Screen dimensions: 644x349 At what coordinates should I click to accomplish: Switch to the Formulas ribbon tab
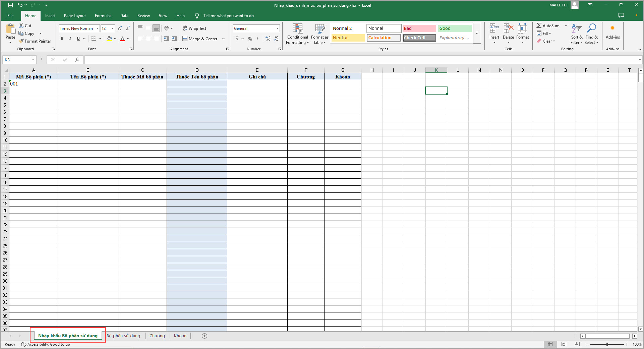[103, 16]
